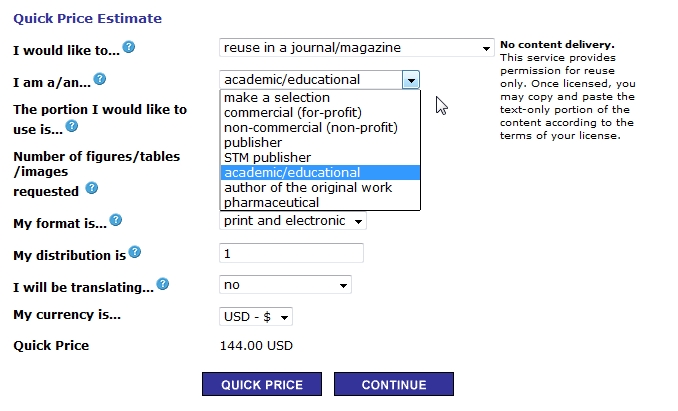The width and height of the screenshot is (678, 411).
Task: Click help icon beside figures/tables "requested"
Action: [x=91, y=188]
